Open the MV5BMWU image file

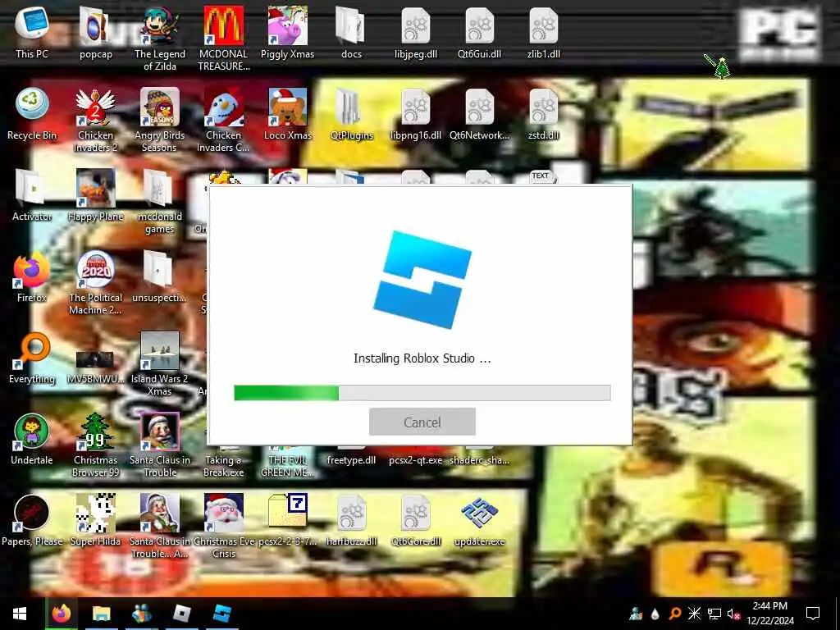pyautogui.click(x=95, y=364)
